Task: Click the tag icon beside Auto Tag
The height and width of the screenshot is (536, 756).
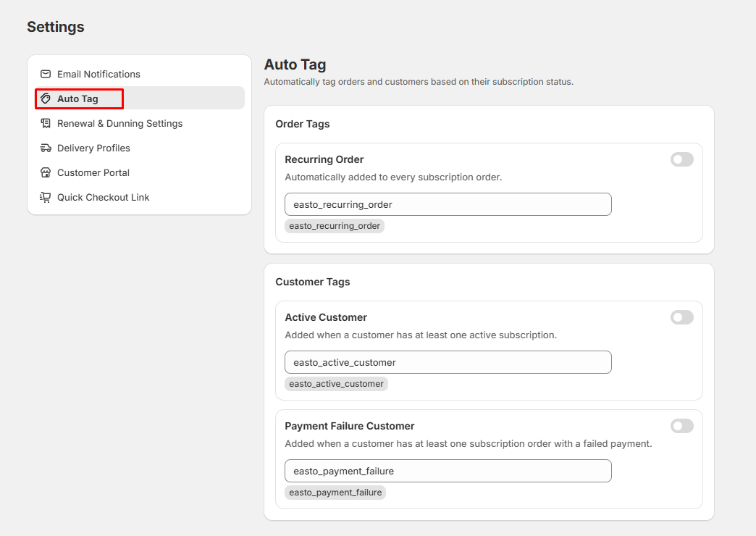Action: 46,99
